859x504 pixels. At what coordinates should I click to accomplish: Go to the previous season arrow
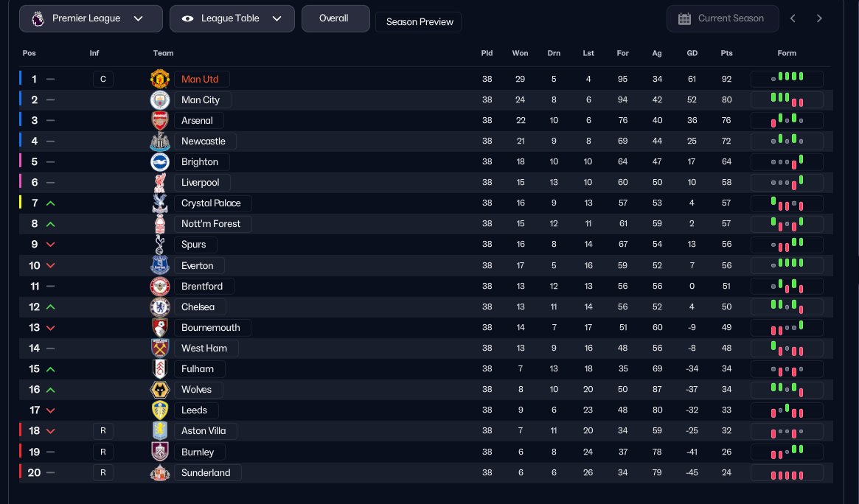tap(793, 18)
